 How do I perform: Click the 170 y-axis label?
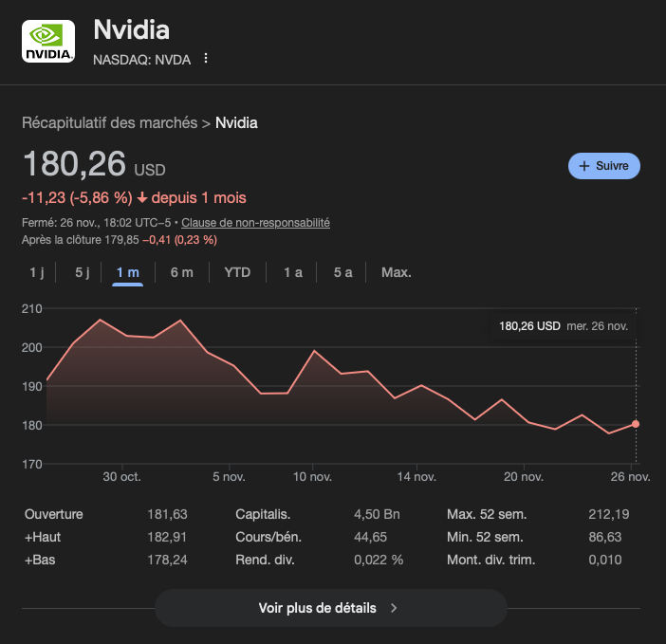(32, 464)
